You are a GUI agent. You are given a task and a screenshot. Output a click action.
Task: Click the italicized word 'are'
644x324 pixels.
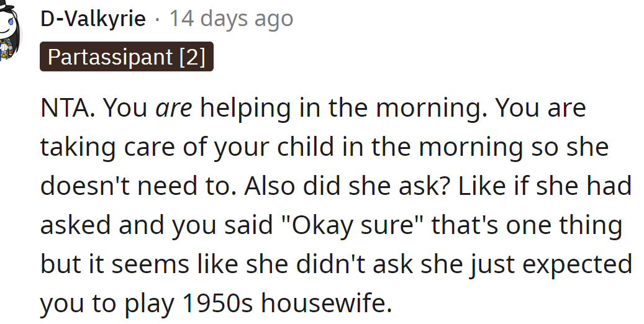(174, 109)
